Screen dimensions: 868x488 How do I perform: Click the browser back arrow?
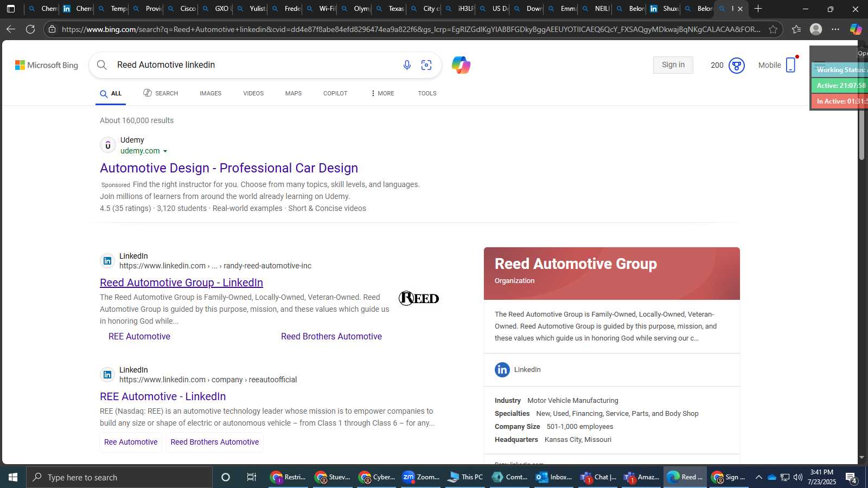(11, 29)
